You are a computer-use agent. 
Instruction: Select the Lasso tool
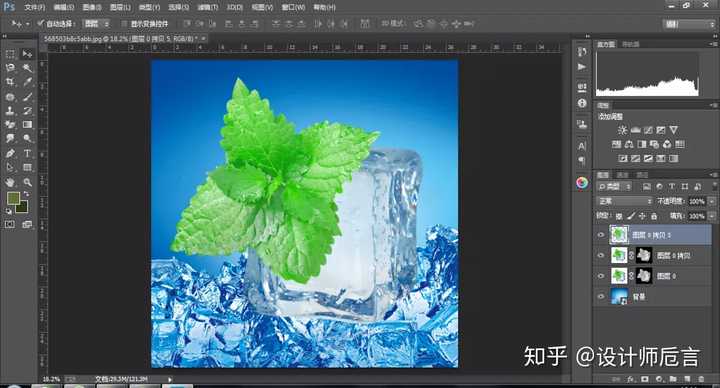click(10, 68)
